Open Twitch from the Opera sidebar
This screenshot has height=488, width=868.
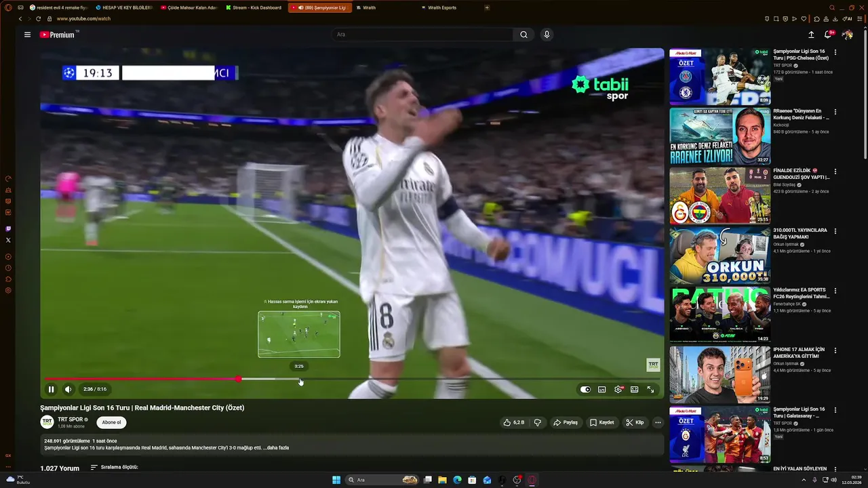pos(8,229)
